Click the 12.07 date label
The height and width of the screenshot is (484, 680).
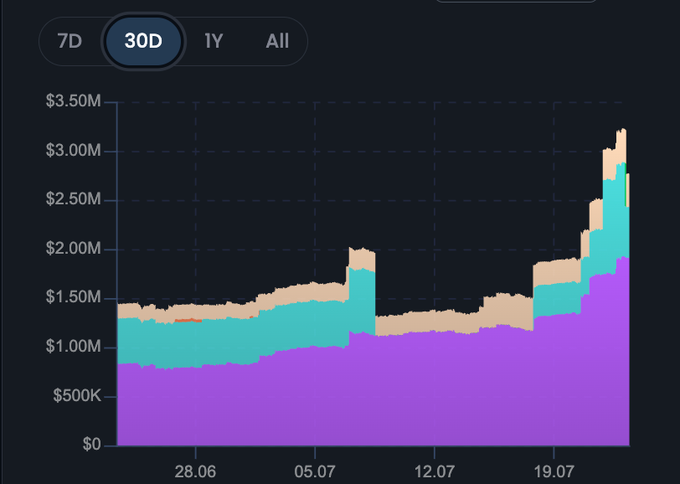pyautogui.click(x=435, y=471)
